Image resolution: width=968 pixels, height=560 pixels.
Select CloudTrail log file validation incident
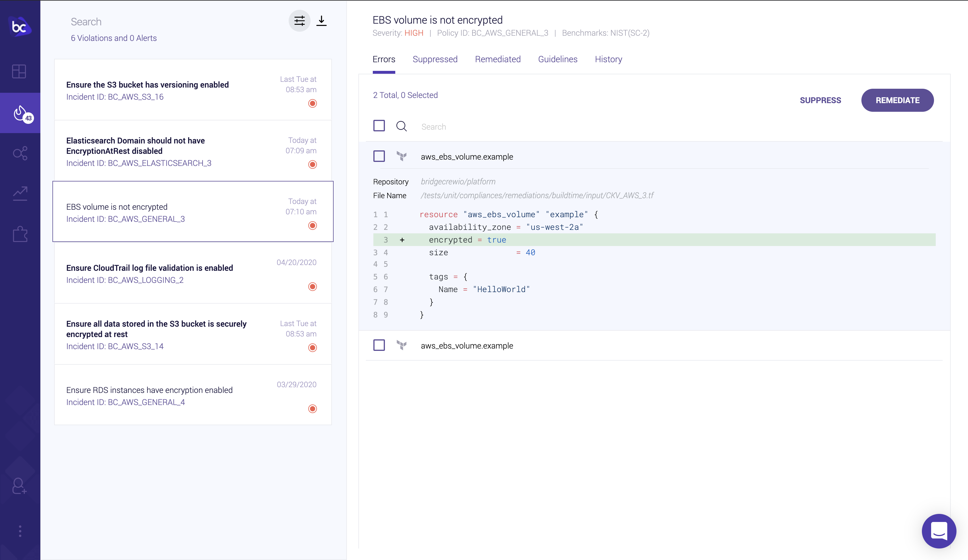coord(193,273)
